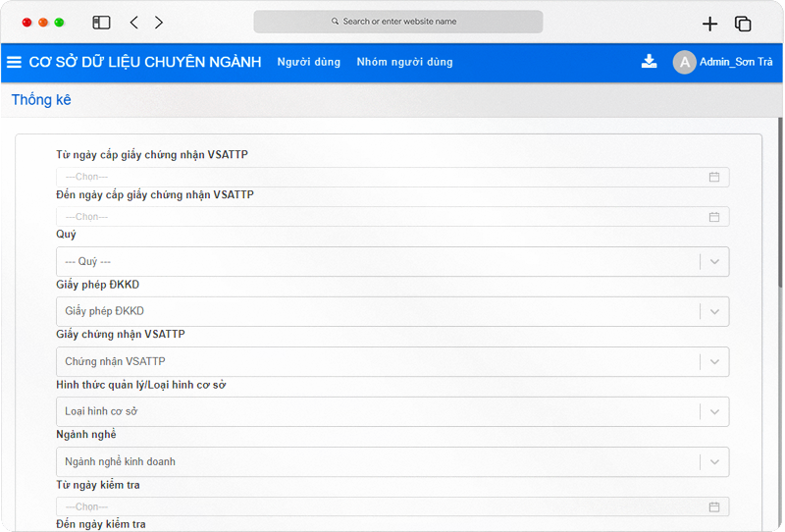Go forward with the browser forward arrow
Viewport: 785px width, 532px height.
pos(159,22)
